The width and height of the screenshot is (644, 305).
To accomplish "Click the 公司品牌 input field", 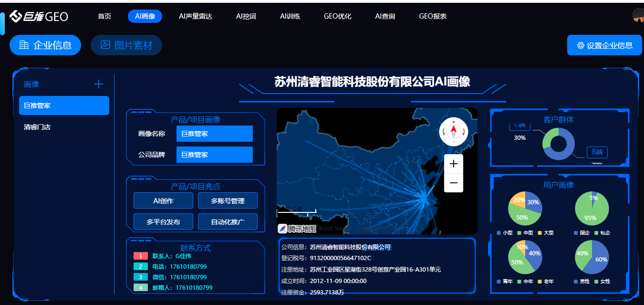I will (214, 155).
